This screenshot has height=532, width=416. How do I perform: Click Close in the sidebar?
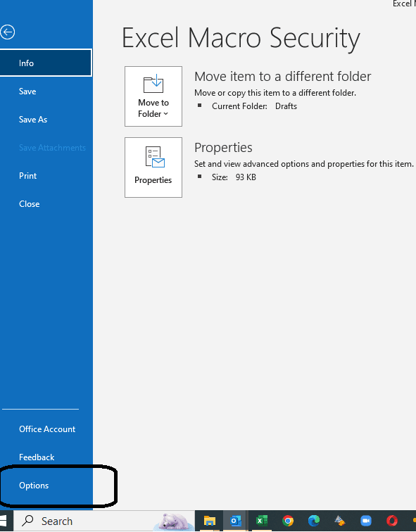pos(29,204)
